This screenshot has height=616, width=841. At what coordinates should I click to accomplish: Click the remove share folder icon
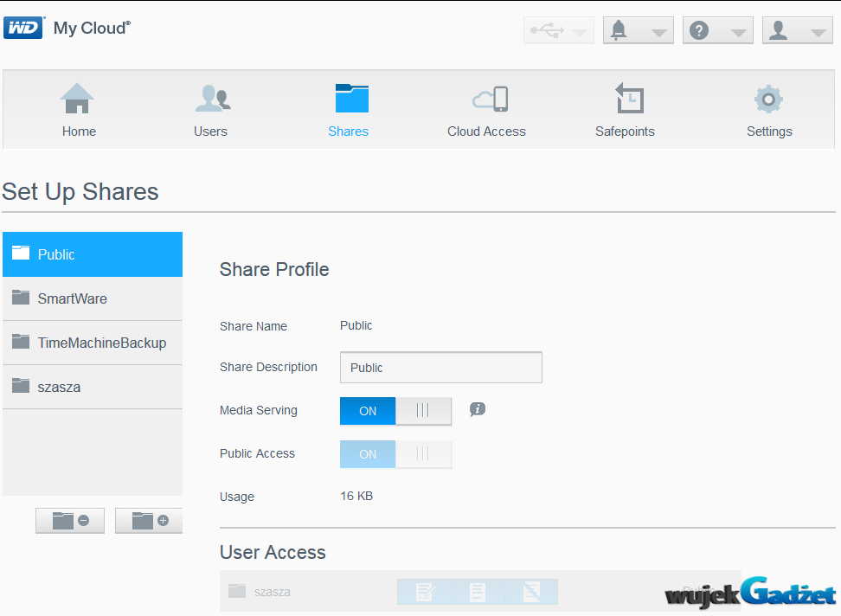click(x=70, y=521)
